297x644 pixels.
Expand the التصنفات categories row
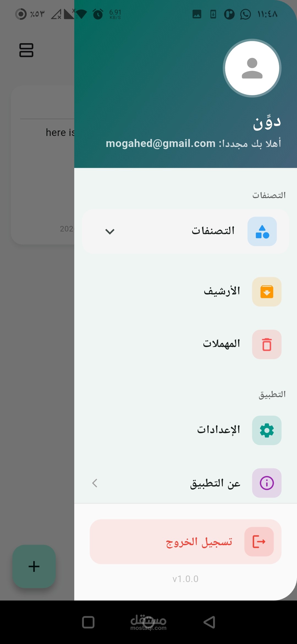pyautogui.click(x=186, y=231)
